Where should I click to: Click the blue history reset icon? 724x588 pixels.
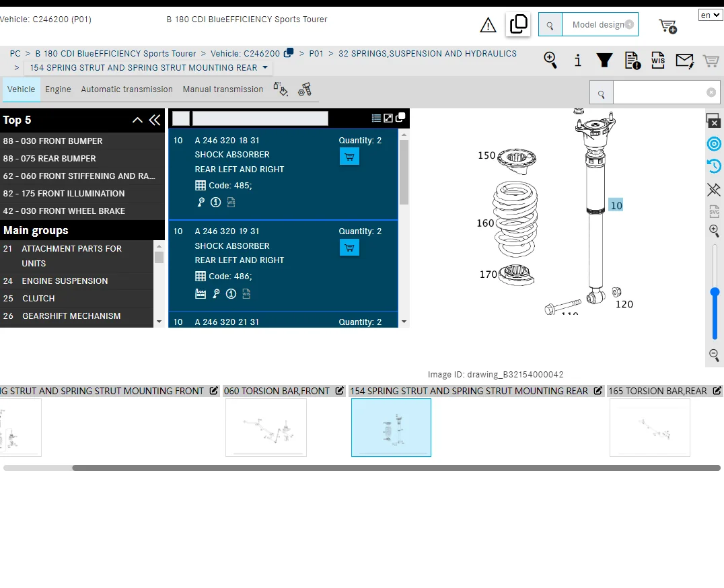point(714,166)
